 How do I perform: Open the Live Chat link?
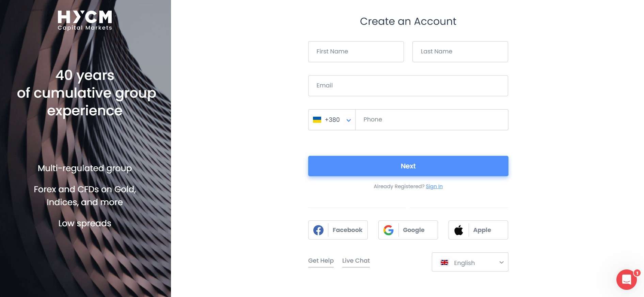pos(356,261)
